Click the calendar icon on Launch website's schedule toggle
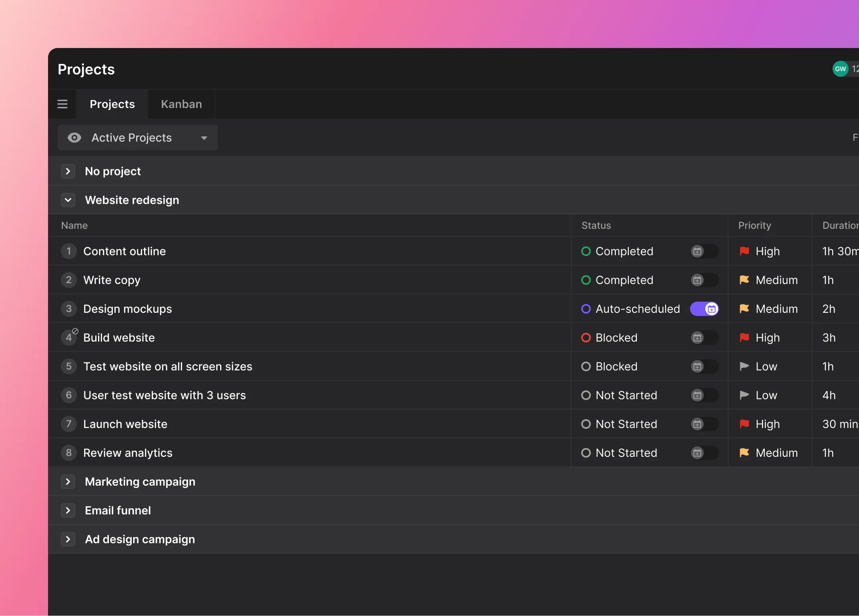This screenshot has height=616, width=859. click(697, 424)
